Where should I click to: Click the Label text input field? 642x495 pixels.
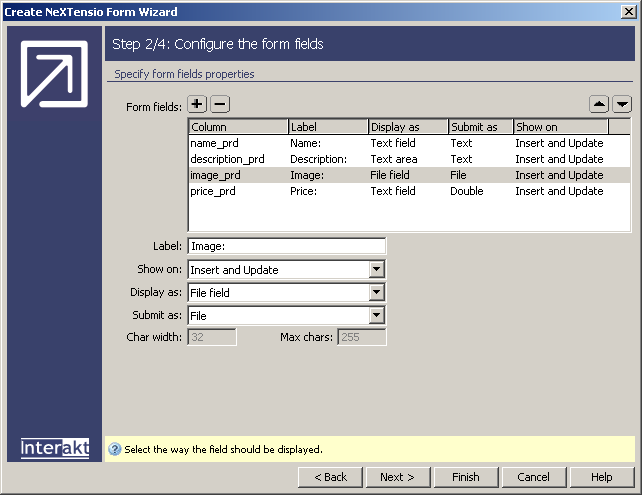[286, 246]
